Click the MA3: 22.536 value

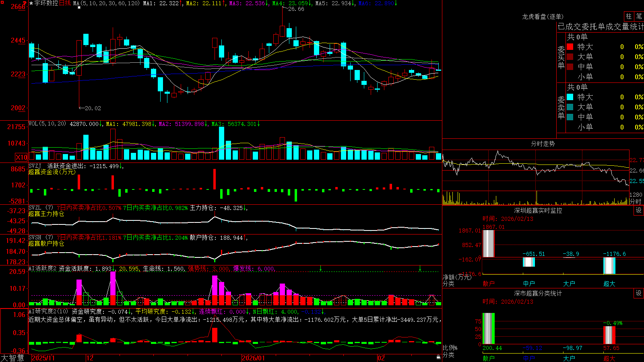(247, 3)
